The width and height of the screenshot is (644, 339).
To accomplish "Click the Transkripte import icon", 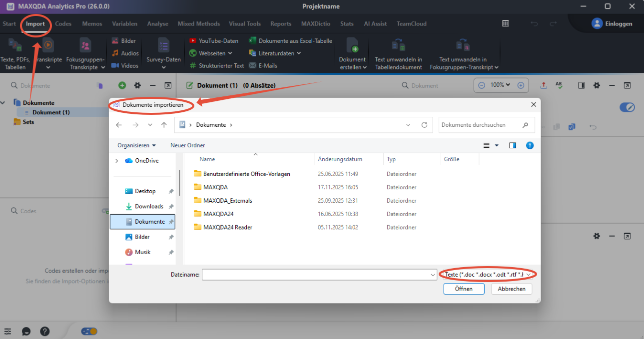I will point(48,45).
